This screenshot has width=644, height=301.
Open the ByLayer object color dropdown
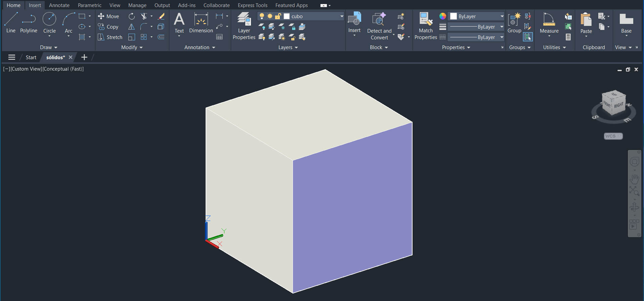pos(502,16)
